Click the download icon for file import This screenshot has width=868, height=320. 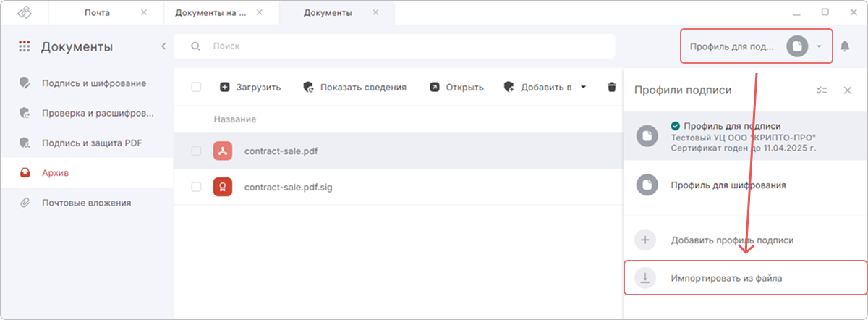pos(645,277)
